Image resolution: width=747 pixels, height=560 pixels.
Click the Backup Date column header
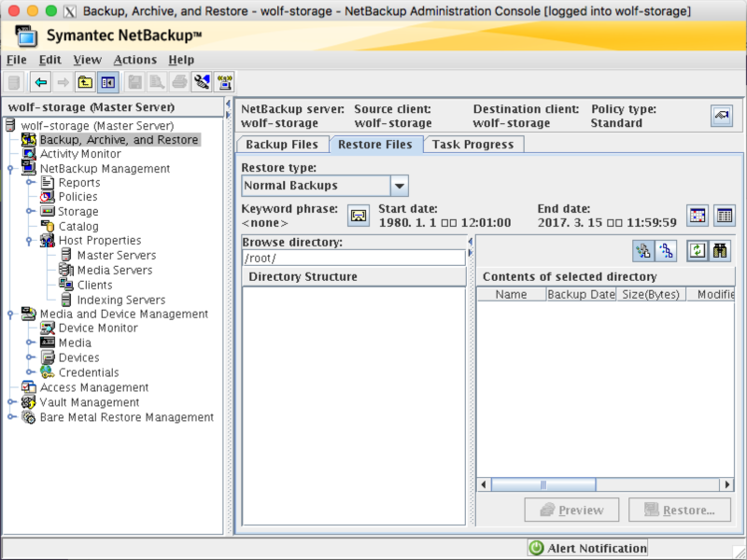581,294
